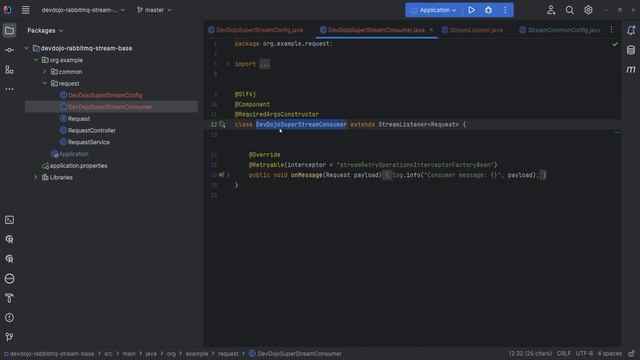The height and width of the screenshot is (360, 640).
Task: Run the Application configuration
Action: 471,10
